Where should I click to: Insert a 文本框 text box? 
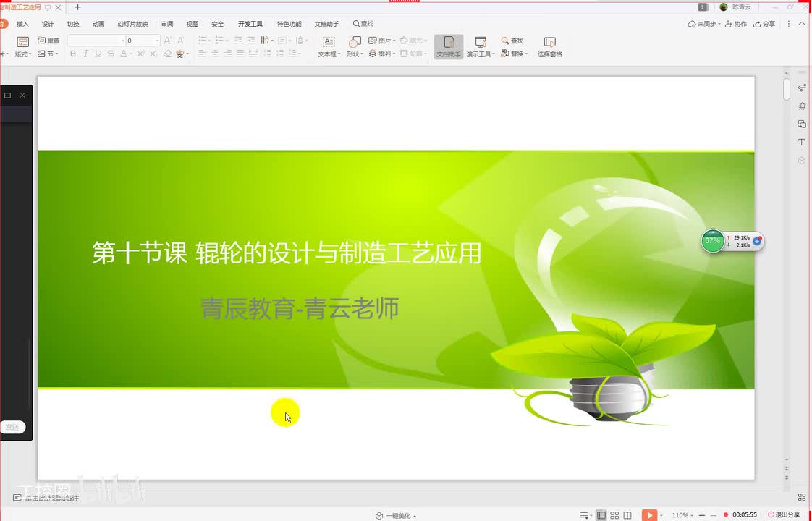329,47
